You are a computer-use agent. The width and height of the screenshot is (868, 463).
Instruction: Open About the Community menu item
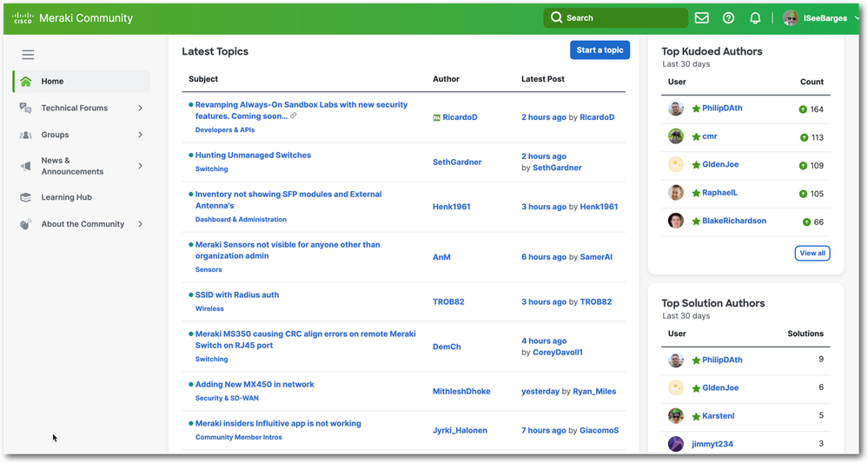pos(82,224)
